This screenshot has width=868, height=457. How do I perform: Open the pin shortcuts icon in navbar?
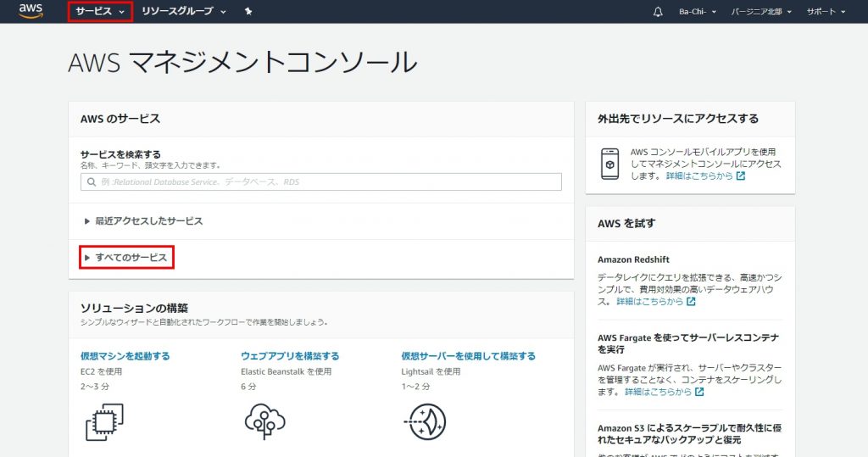tap(248, 11)
